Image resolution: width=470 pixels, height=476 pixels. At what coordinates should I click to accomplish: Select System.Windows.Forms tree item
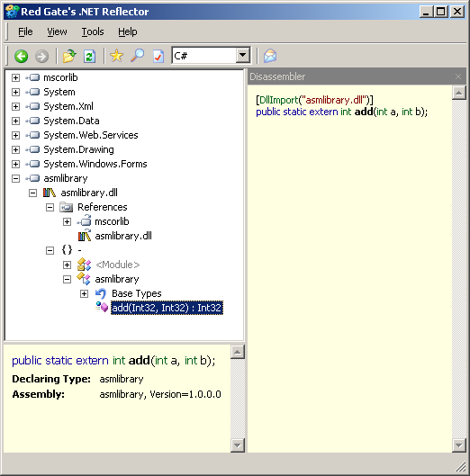click(x=95, y=164)
